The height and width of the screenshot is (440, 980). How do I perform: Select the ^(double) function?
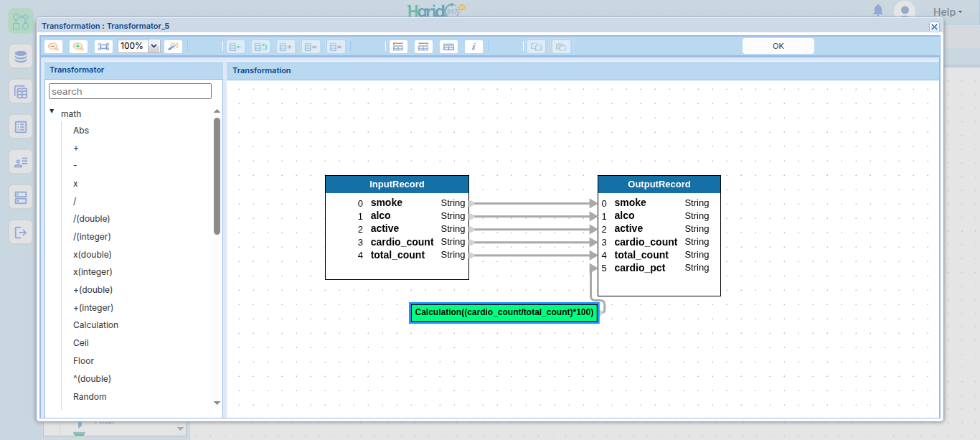pos(92,379)
